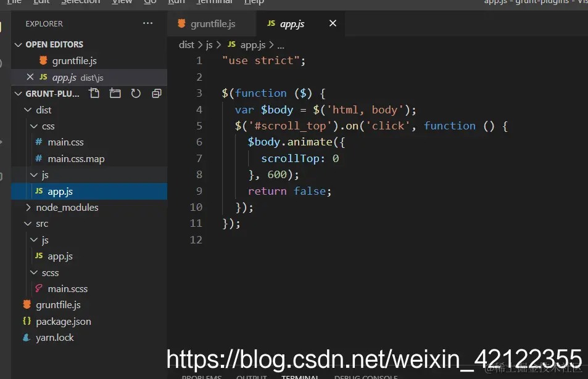The image size is (588, 379).
Task: Refresh the explorer file tree
Action: tap(136, 93)
